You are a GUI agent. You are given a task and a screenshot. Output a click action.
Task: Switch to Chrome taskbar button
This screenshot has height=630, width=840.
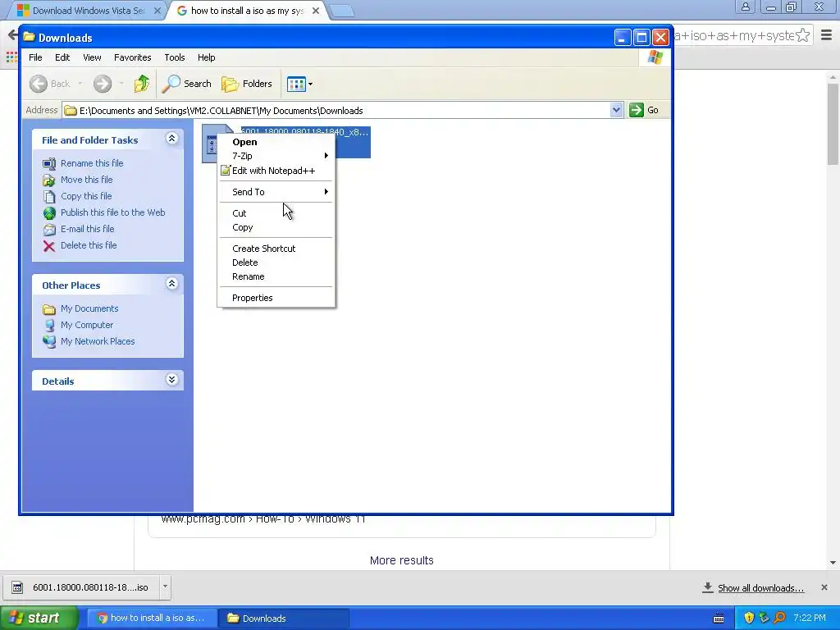(152, 618)
